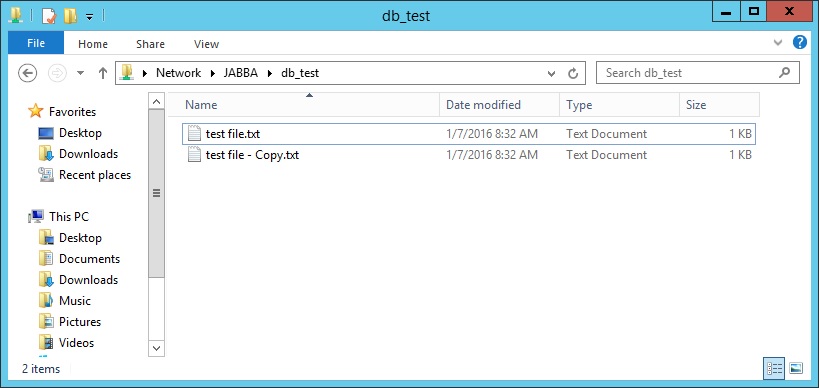
Task: Expand the arrow between JABBA and db_test
Action: pyautogui.click(x=270, y=73)
